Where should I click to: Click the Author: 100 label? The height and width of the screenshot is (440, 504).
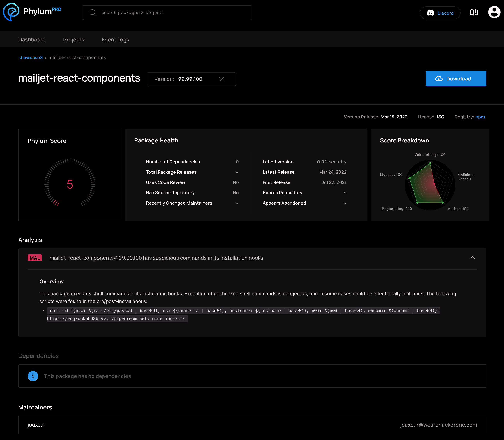pyautogui.click(x=458, y=209)
